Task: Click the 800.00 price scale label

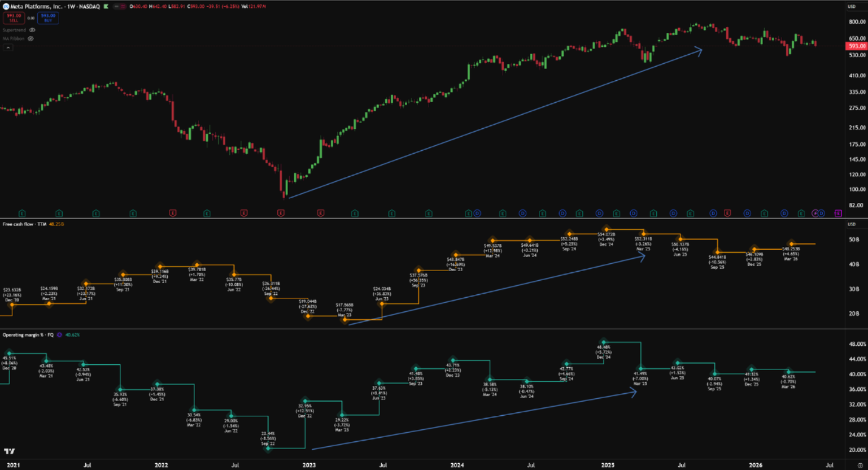Action: 857,22
